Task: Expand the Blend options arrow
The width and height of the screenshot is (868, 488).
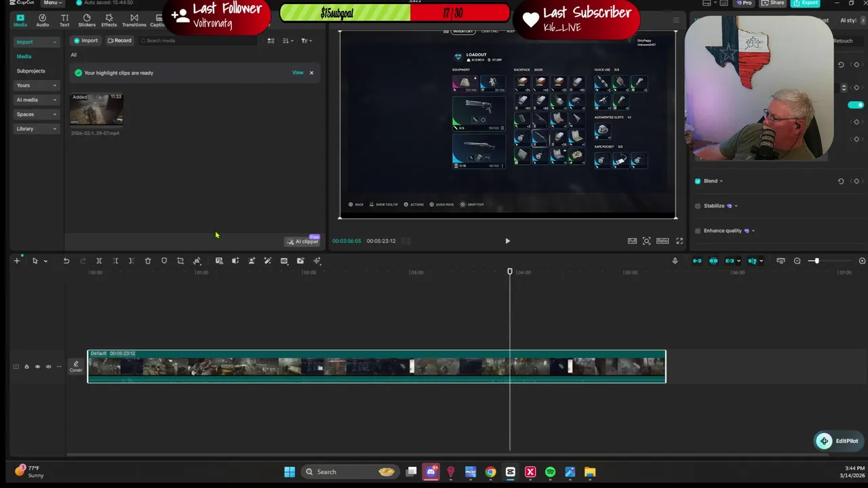Action: [721, 181]
